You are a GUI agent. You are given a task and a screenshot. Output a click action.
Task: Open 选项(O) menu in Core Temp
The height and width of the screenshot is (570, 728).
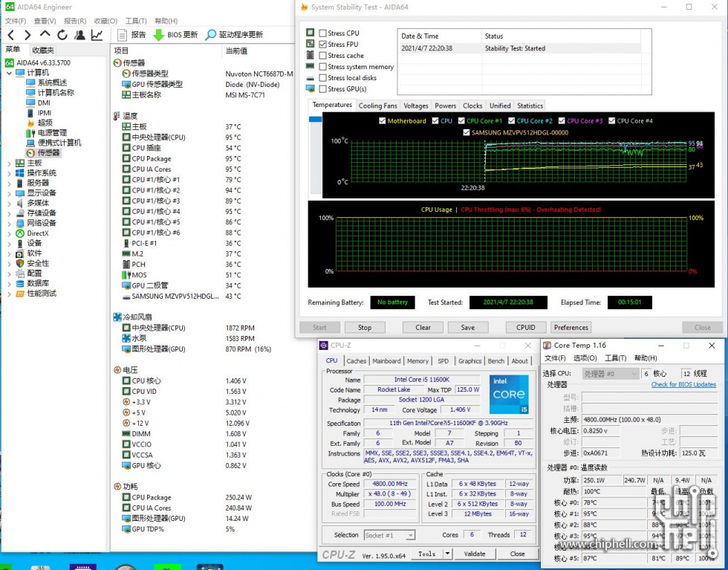[x=585, y=358]
